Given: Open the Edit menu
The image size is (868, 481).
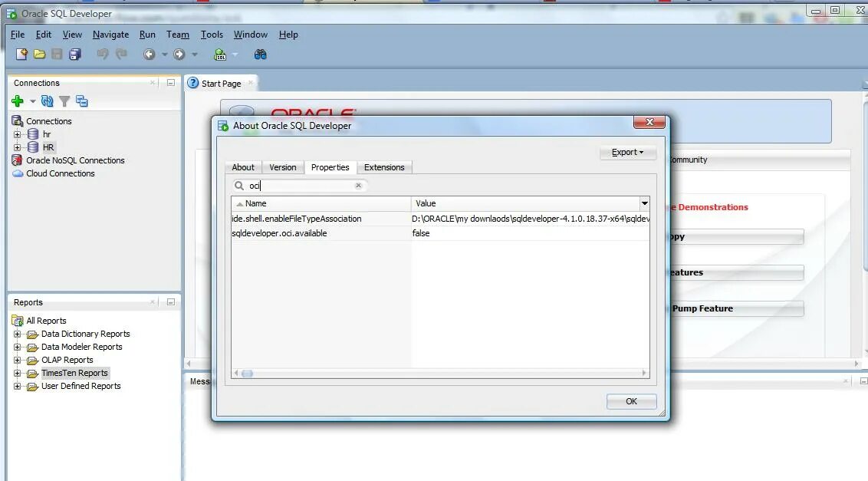Looking at the screenshot, I should (x=43, y=35).
